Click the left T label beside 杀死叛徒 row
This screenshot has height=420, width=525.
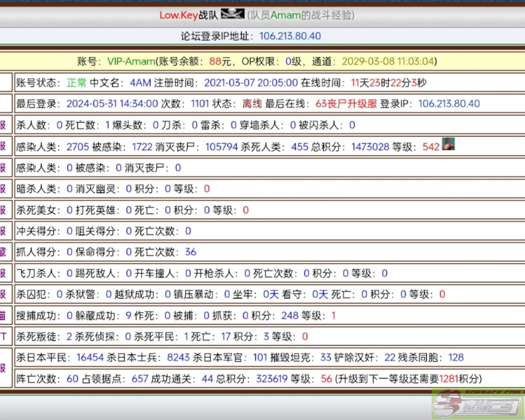point(3,336)
